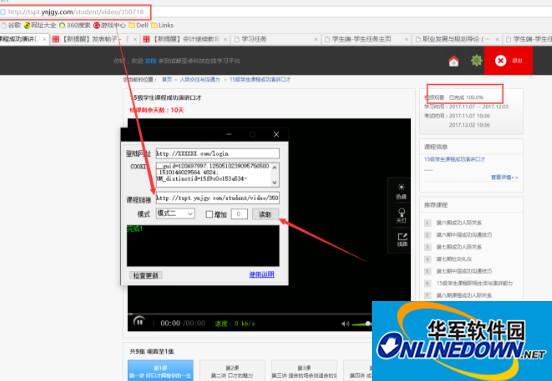Open the 游戏中心 bookmark
552x381 pixels.
[x=109, y=25]
